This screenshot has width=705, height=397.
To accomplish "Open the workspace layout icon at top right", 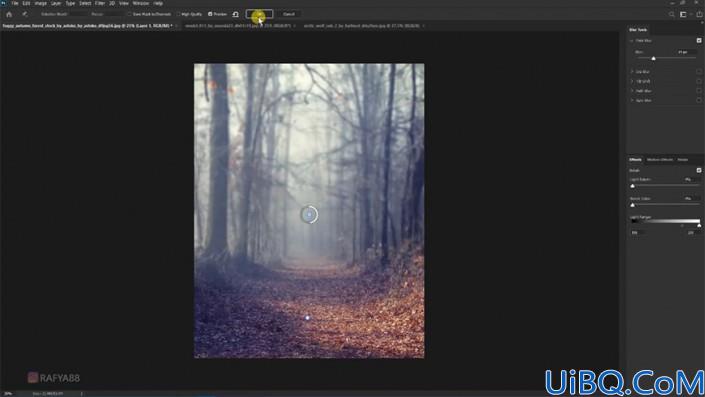I will coord(683,14).
